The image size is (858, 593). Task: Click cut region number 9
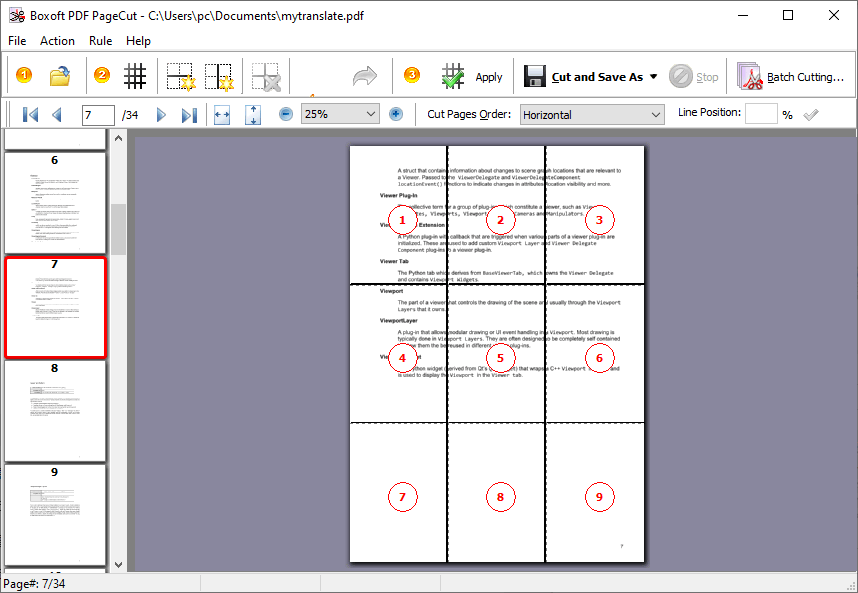tap(599, 497)
